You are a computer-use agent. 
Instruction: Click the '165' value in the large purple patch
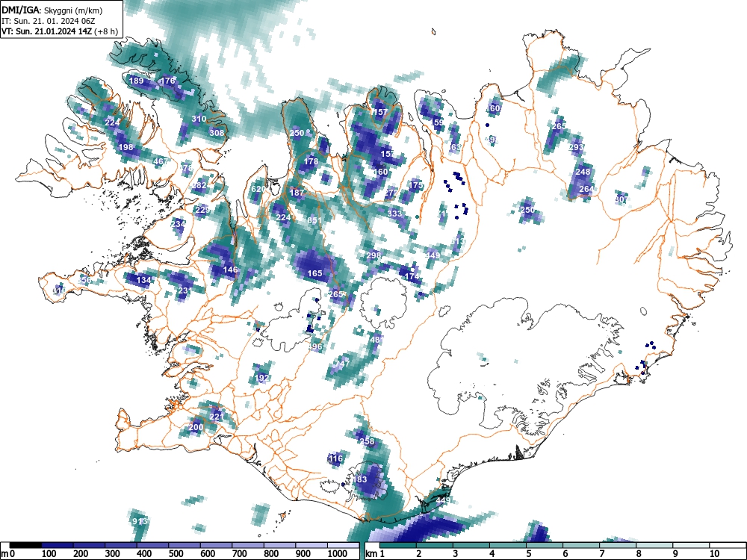pyautogui.click(x=315, y=273)
